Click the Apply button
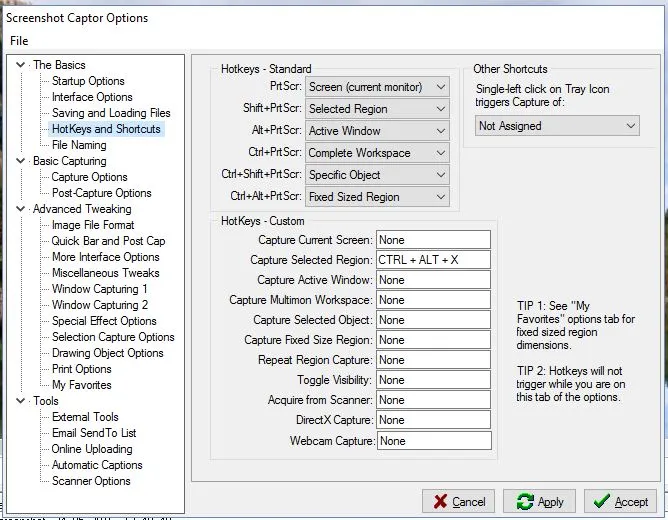The width and height of the screenshot is (668, 520). coord(539,501)
